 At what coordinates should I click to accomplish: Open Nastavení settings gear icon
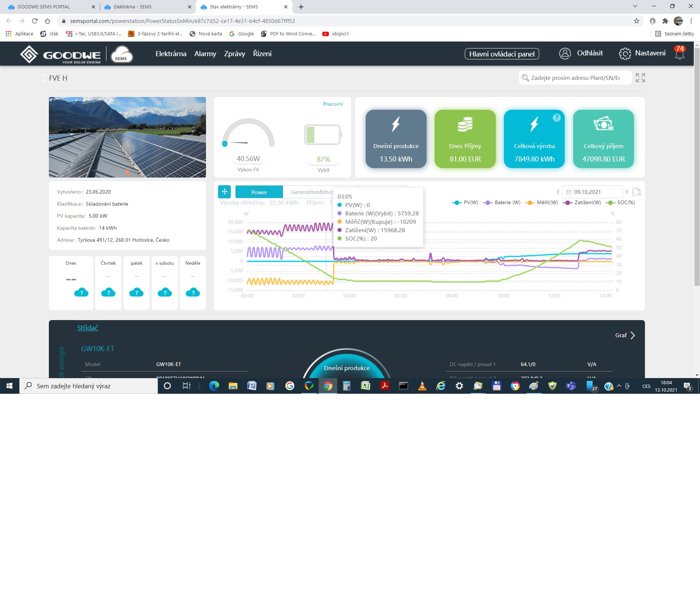[x=625, y=54]
